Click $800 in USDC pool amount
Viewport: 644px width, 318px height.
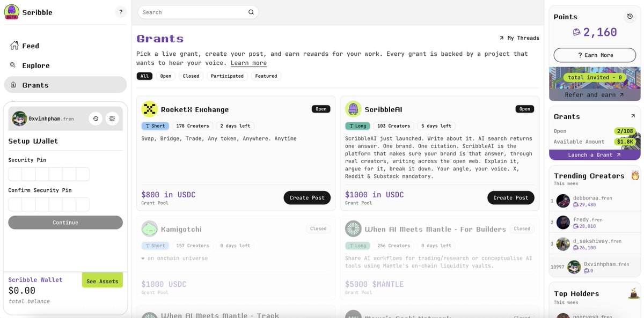pos(169,195)
